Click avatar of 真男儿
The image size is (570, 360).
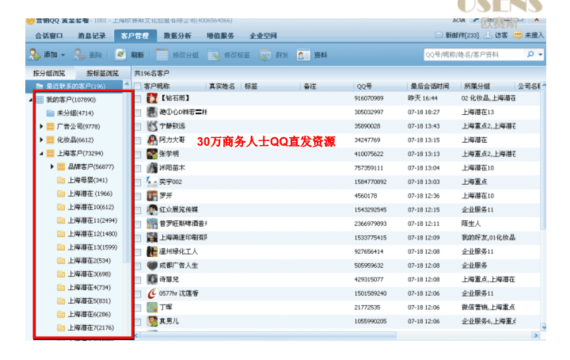point(152,321)
